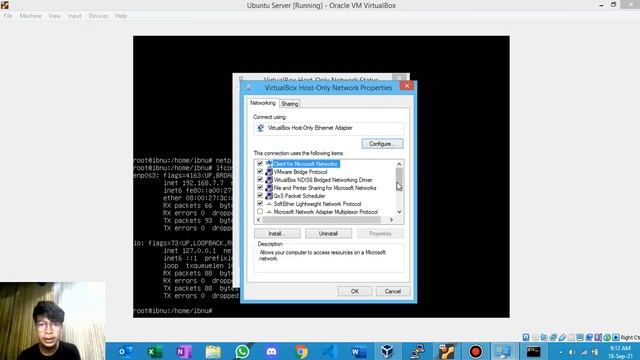640x360 pixels.
Task: Uncheck VirtualBox NDIS6 Bridged Networking Driver
Action: pyautogui.click(x=260, y=180)
